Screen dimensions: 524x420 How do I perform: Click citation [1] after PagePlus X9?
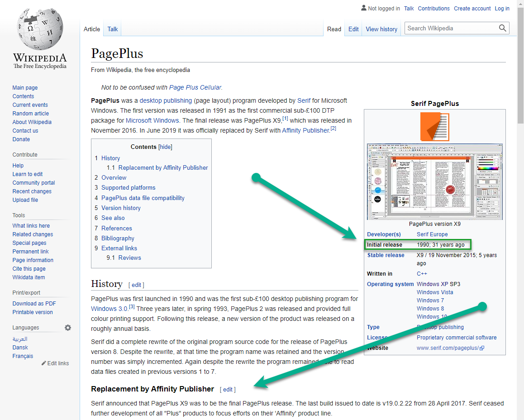[286, 118]
